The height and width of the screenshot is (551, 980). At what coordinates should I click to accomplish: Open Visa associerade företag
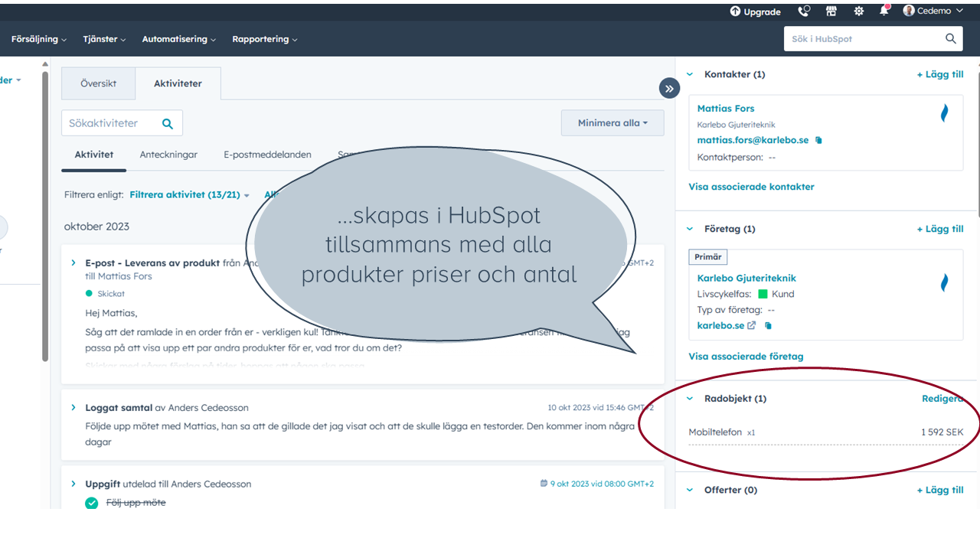[746, 357]
